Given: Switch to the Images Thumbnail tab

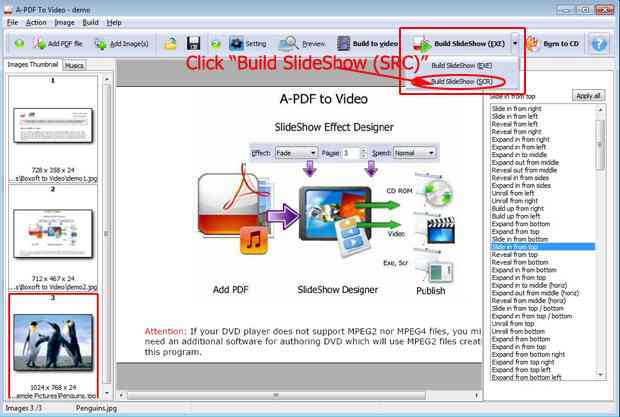Looking at the screenshot, I should [x=32, y=64].
